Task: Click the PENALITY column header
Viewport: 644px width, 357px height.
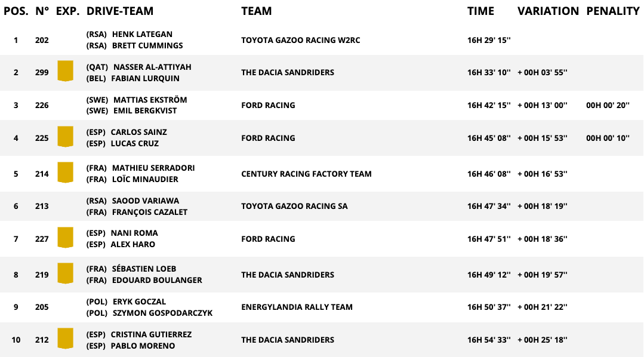Action: (x=612, y=11)
